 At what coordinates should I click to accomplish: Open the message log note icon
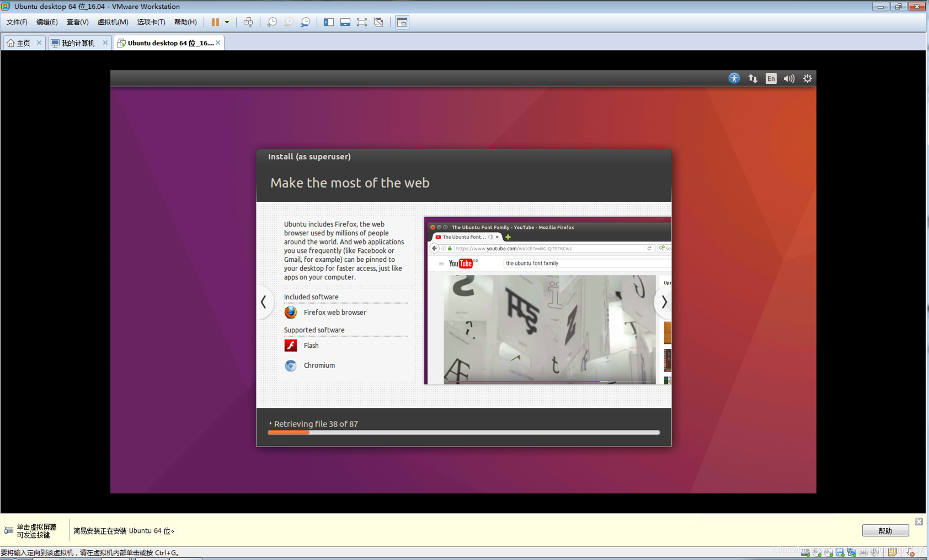click(x=893, y=552)
